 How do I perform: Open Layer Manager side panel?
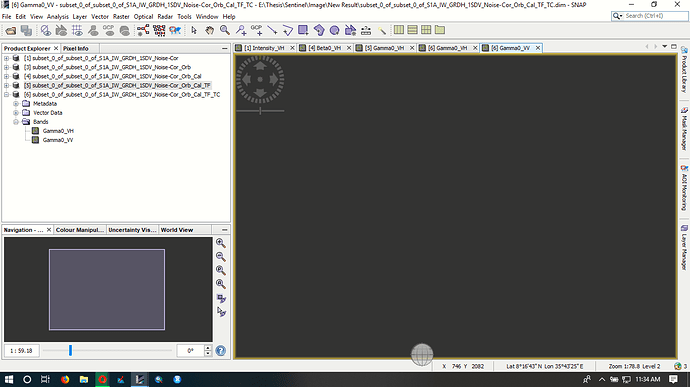coord(684,247)
